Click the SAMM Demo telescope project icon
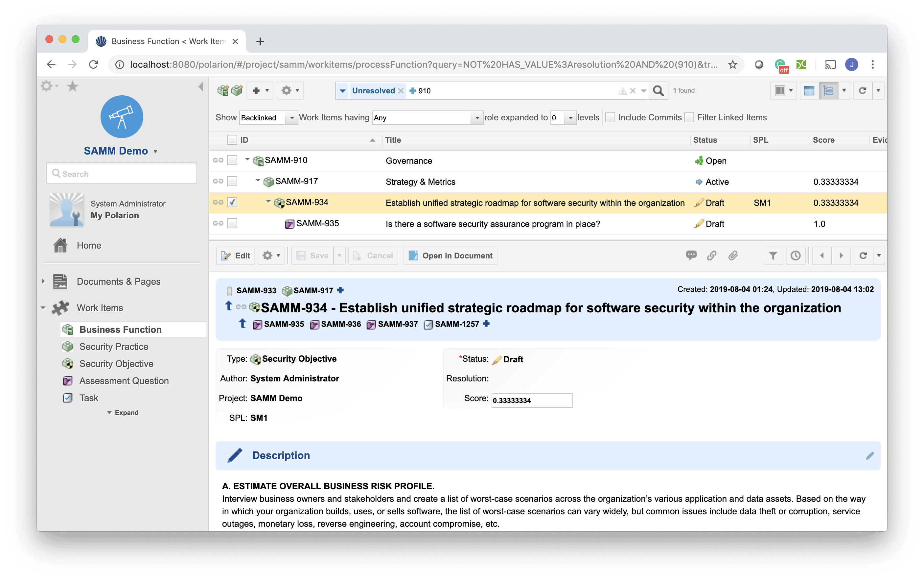This screenshot has height=580, width=924. (x=122, y=117)
